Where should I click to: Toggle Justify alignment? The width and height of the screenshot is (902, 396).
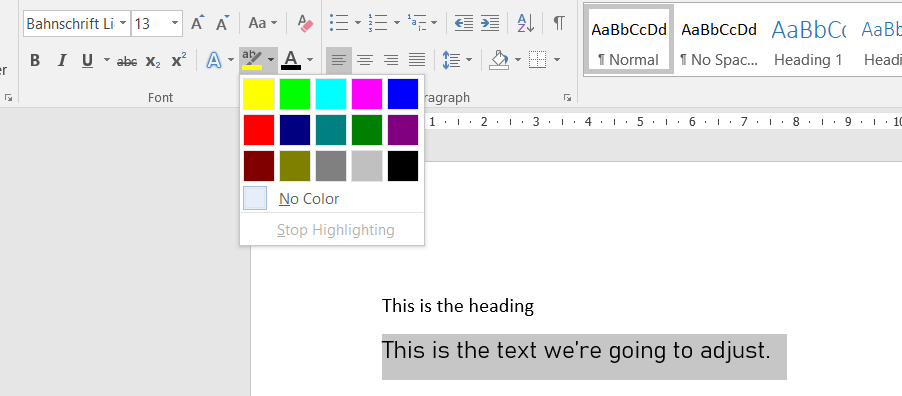point(416,59)
